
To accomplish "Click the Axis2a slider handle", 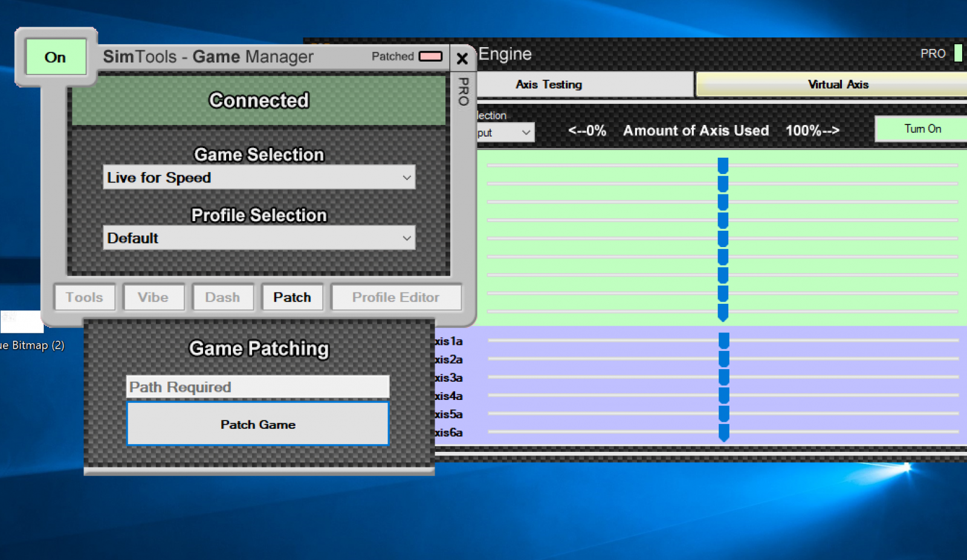I will click(723, 359).
